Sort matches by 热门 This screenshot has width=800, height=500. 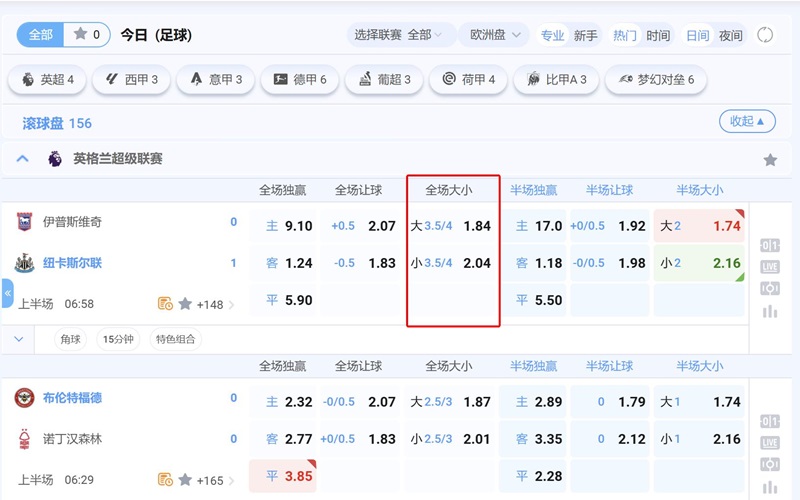[x=624, y=35]
